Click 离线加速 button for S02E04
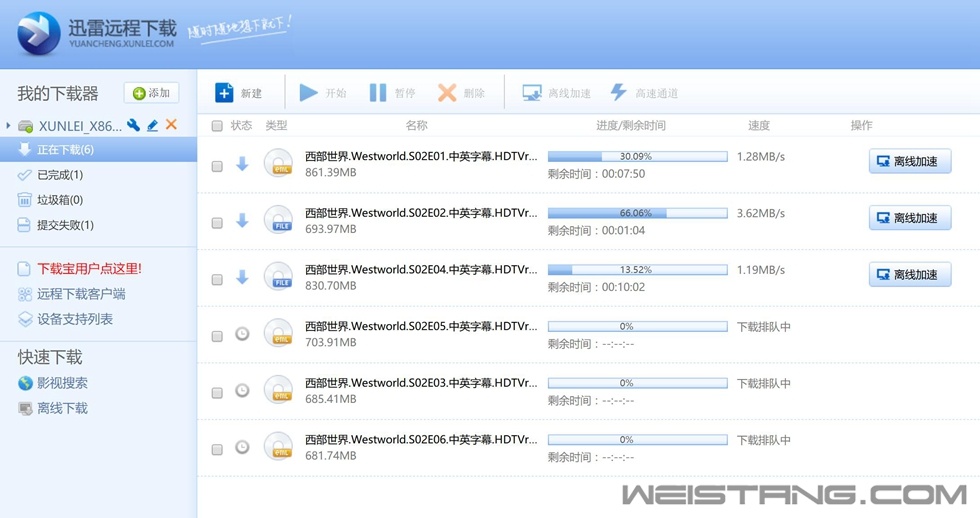The width and height of the screenshot is (980, 518). coord(910,274)
